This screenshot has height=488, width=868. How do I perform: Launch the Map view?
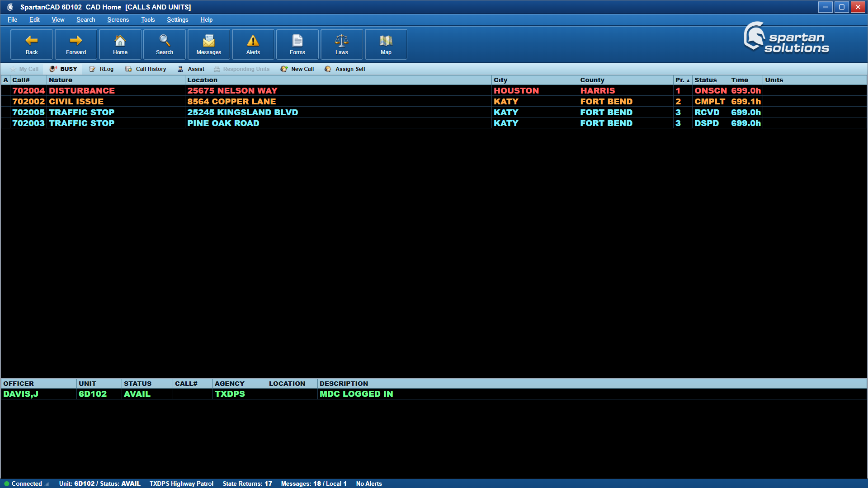(x=386, y=44)
